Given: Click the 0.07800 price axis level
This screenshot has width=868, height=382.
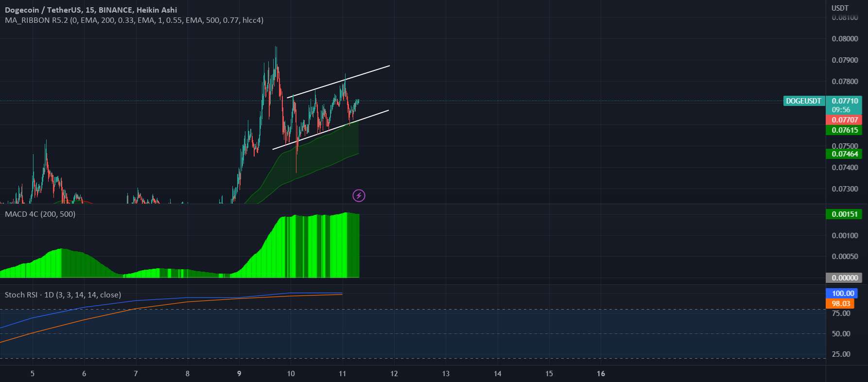Looking at the screenshot, I should point(845,82).
